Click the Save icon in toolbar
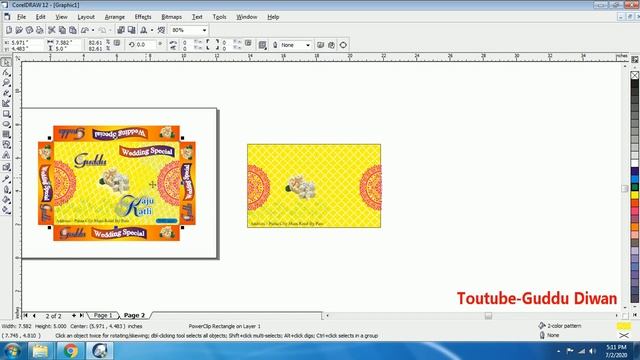Viewport: 640px width, 360px height. pos(29,30)
